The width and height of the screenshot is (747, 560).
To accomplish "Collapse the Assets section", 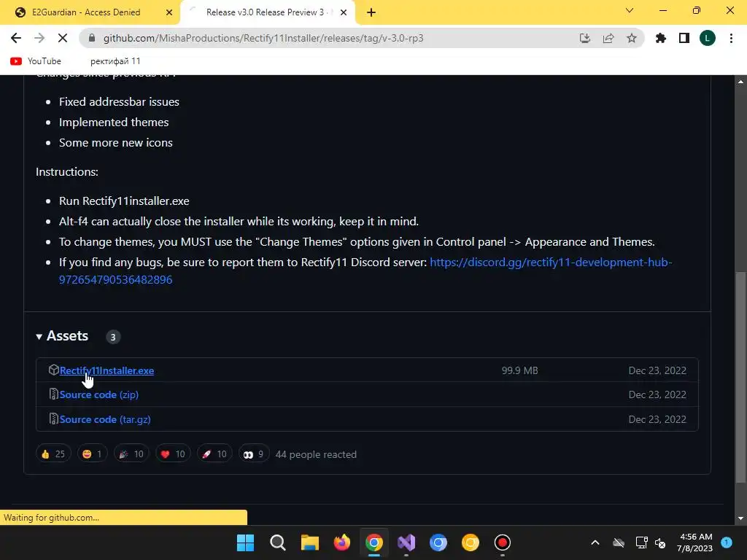I will click(x=63, y=336).
